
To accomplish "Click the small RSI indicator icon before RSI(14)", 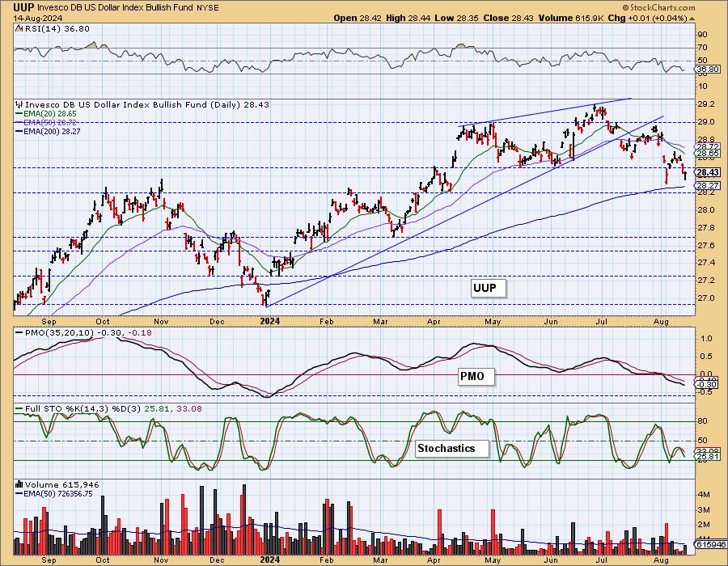I will (x=19, y=29).
